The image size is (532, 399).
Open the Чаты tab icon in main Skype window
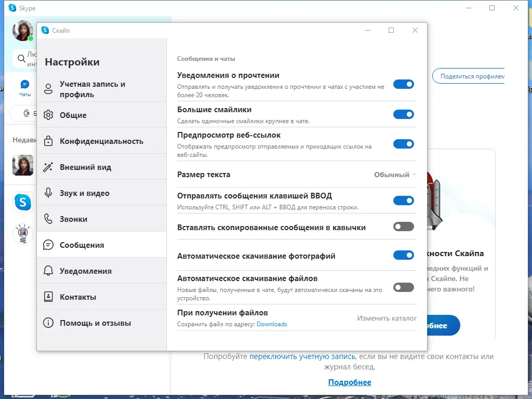coord(25,84)
